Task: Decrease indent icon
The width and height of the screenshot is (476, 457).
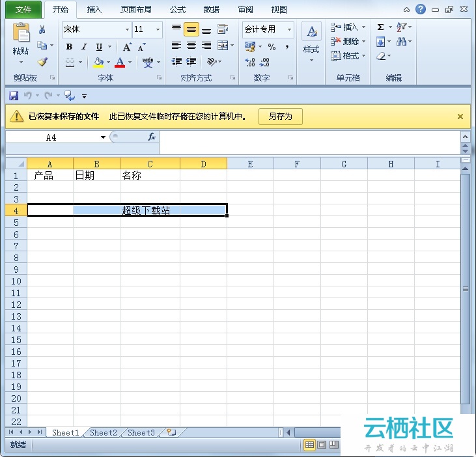Action: 176,62
